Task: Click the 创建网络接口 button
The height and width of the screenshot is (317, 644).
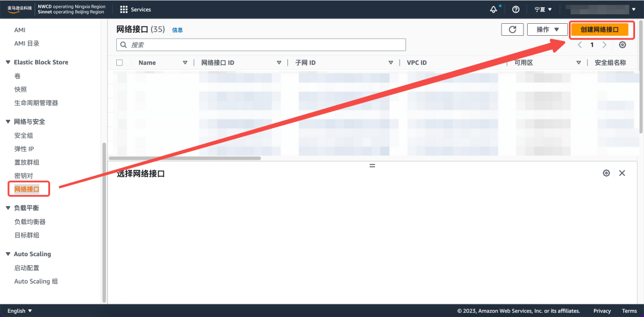Action: [x=600, y=30]
